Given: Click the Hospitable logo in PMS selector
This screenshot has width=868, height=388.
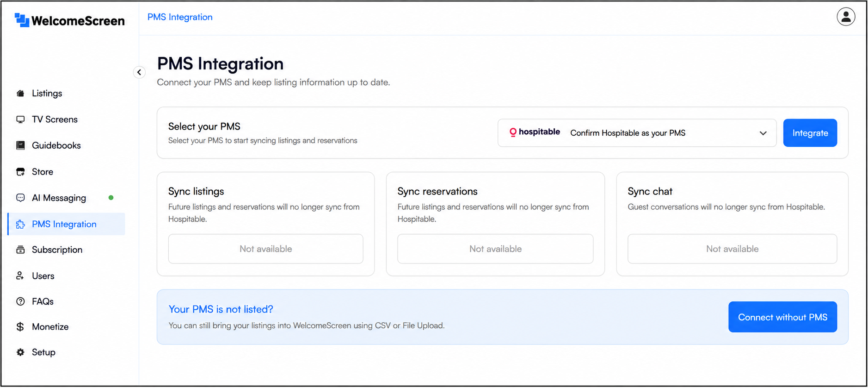Looking at the screenshot, I should 535,132.
